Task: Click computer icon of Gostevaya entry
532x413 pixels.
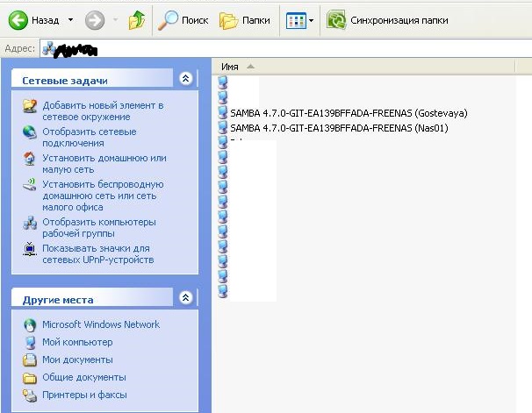Action: [223, 112]
